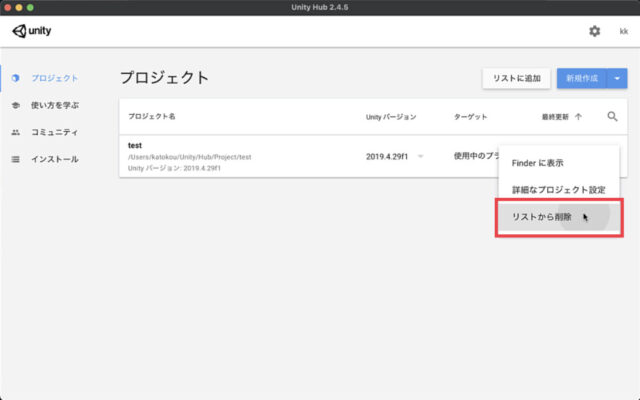Click the Unity バージョン column header
Screen dimensions: 640x400
(x=391, y=117)
